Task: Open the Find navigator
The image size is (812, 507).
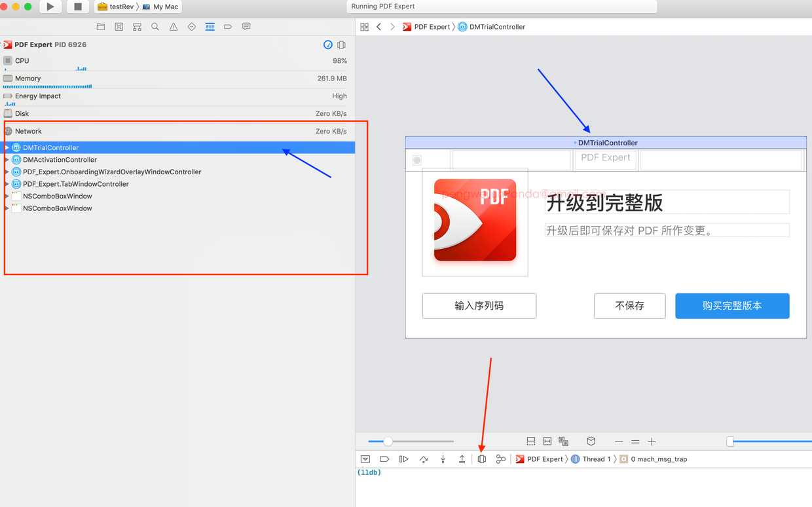Action: [x=155, y=27]
